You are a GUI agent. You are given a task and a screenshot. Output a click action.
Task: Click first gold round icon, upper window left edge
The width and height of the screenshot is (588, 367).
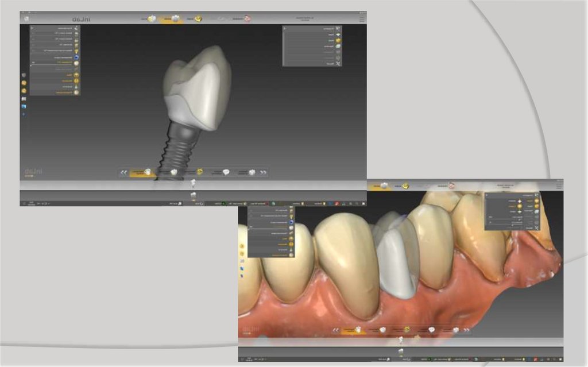click(x=24, y=83)
